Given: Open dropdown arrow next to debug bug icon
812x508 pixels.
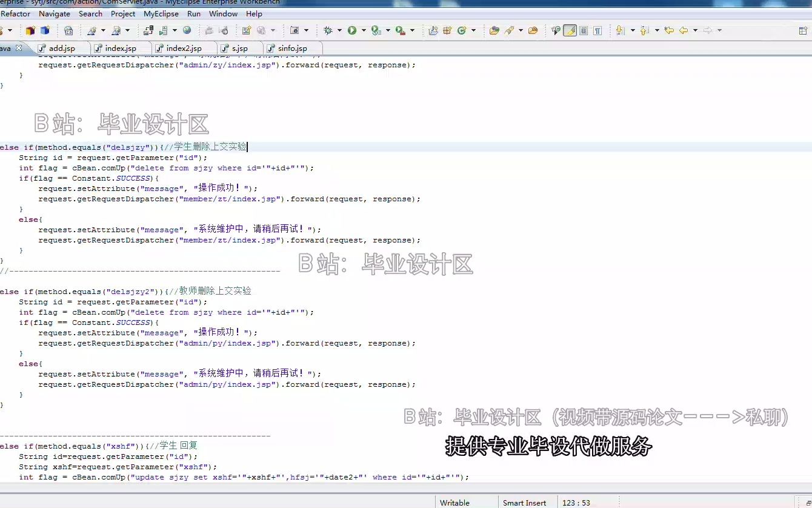Looking at the screenshot, I should click(339, 30).
